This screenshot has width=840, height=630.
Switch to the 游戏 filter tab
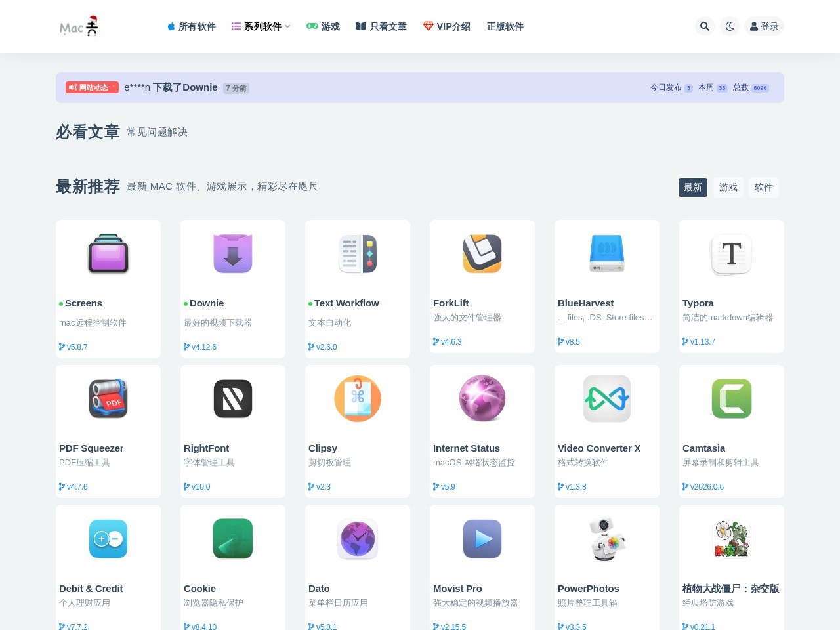pyautogui.click(x=728, y=187)
